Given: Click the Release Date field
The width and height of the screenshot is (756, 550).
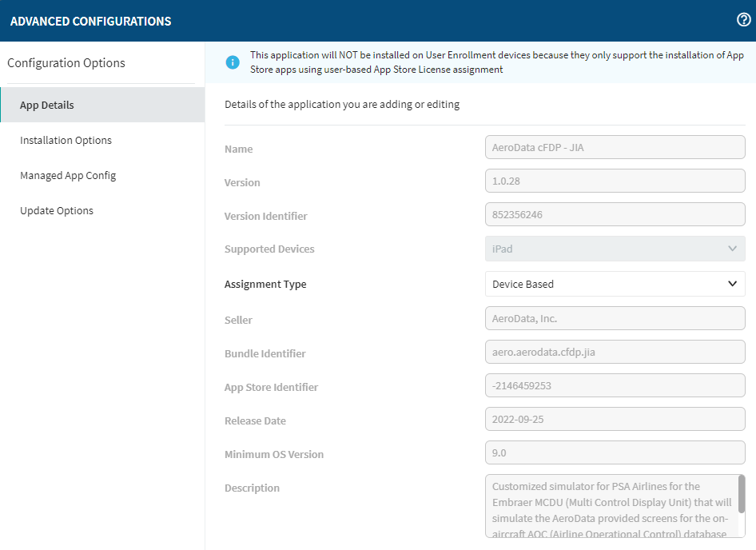Looking at the screenshot, I should click(615, 419).
